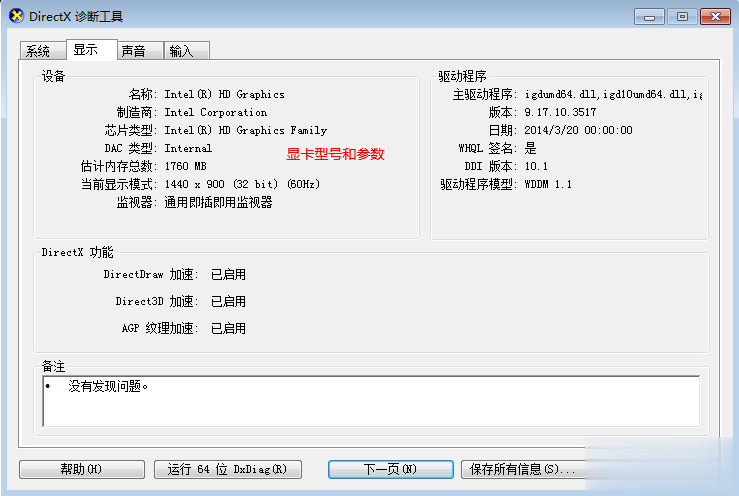
Task: Click manufacturer value Intel Corporation
Action: pyautogui.click(x=215, y=112)
